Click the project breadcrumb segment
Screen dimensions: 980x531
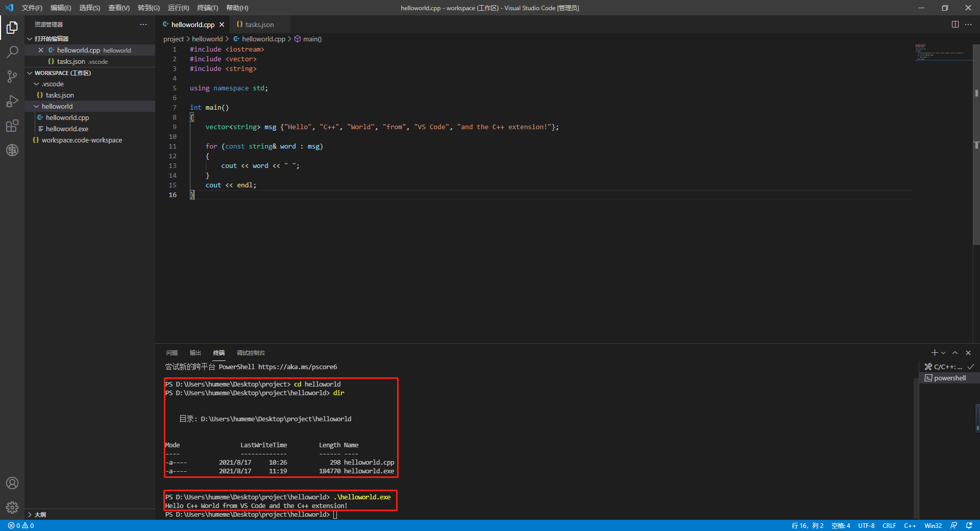coord(173,39)
